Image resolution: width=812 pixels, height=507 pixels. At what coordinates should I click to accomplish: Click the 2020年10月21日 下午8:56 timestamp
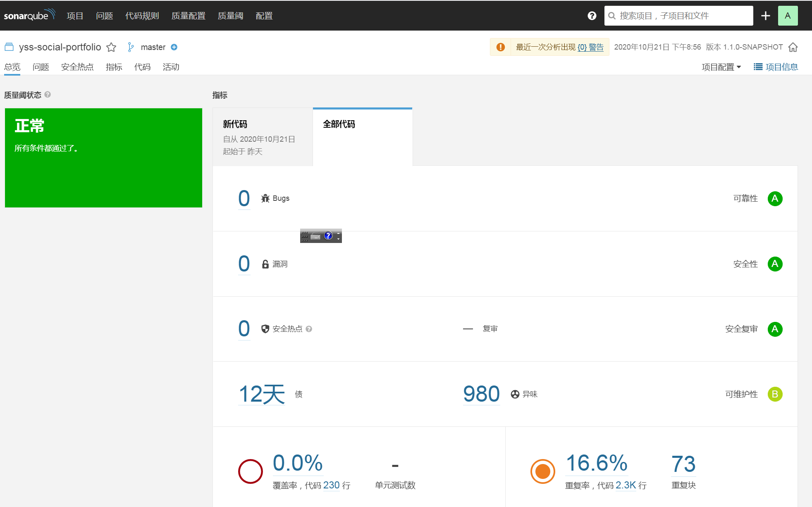tap(657, 47)
